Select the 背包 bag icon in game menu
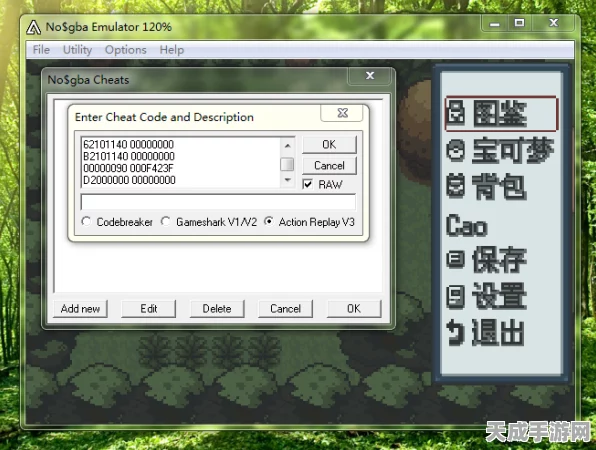 pyautogui.click(x=455, y=186)
